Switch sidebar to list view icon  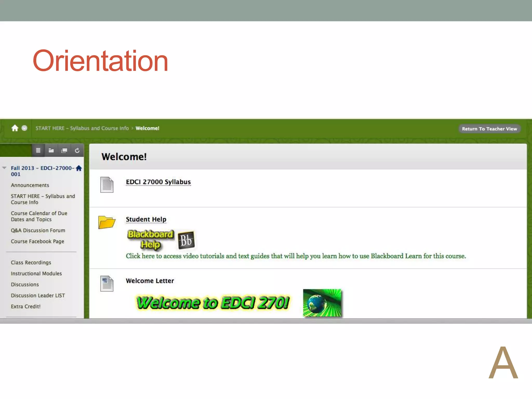pos(38,150)
